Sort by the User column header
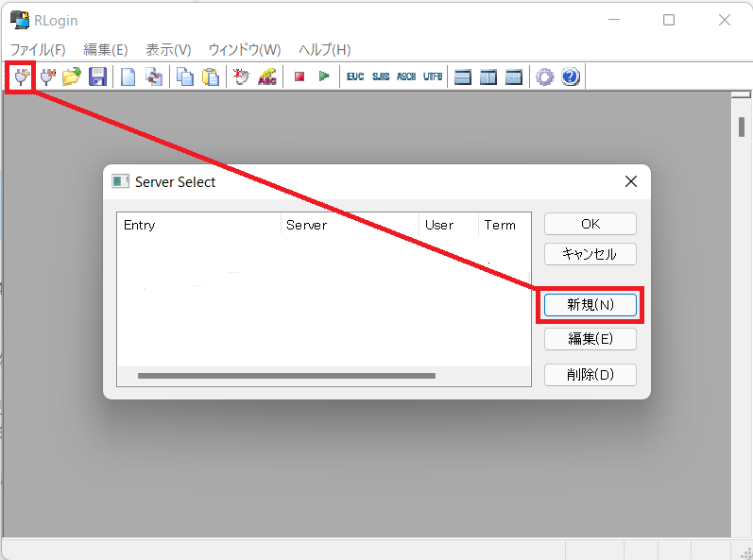753x560 pixels. tap(449, 225)
